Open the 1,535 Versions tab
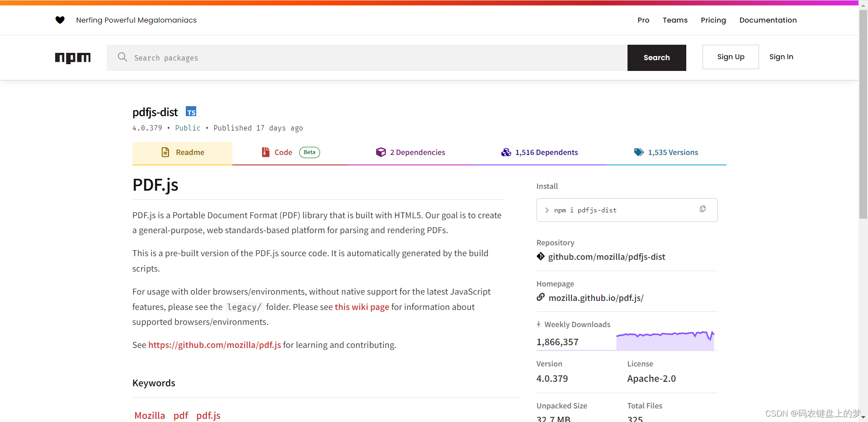868x422 pixels. (666, 153)
